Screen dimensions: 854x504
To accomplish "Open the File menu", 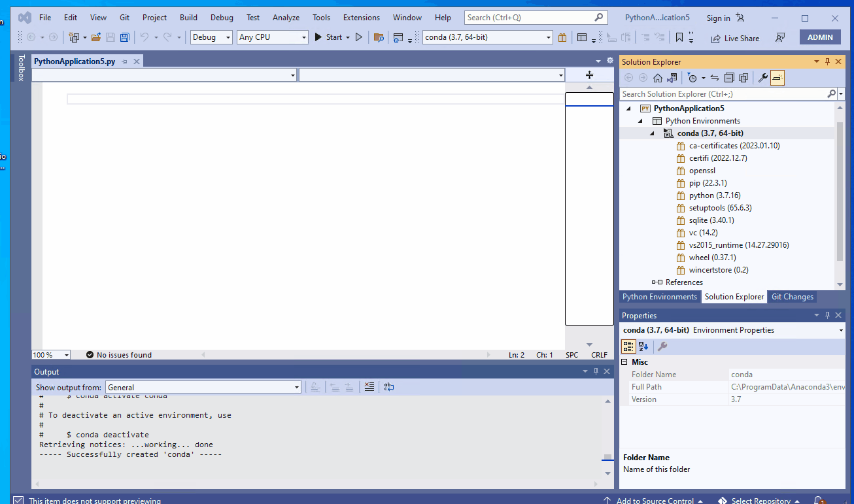I will pyautogui.click(x=45, y=18).
